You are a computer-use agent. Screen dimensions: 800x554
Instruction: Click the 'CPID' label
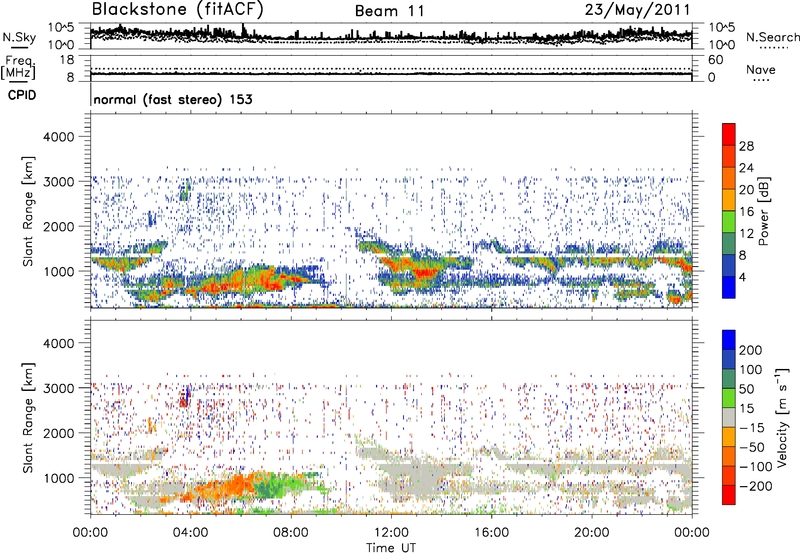click(22, 95)
